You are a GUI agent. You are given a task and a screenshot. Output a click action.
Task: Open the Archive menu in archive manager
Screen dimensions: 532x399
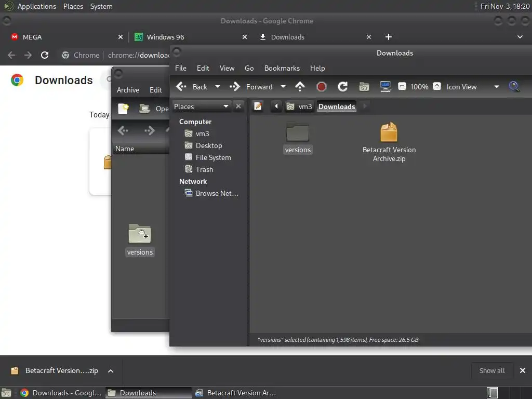[x=128, y=90]
